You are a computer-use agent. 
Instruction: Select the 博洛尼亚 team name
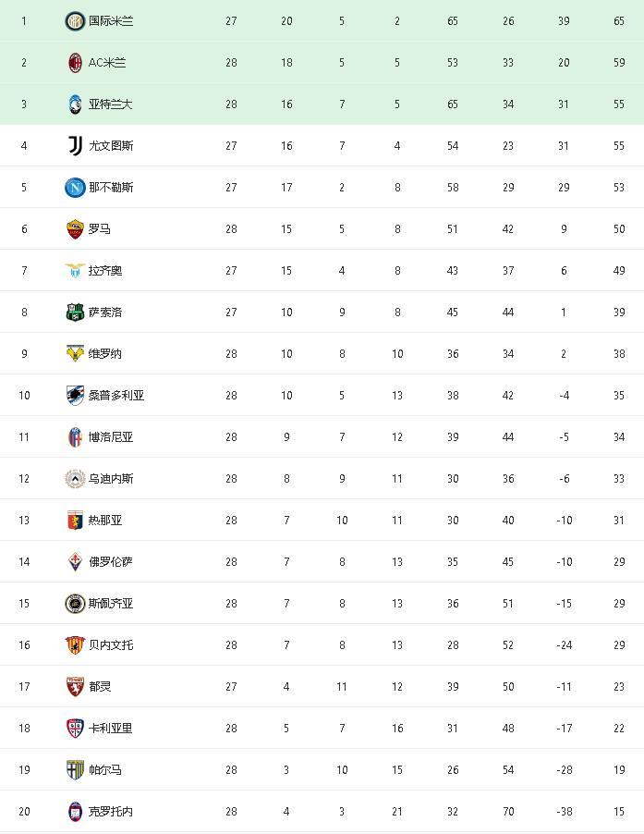[111, 436]
